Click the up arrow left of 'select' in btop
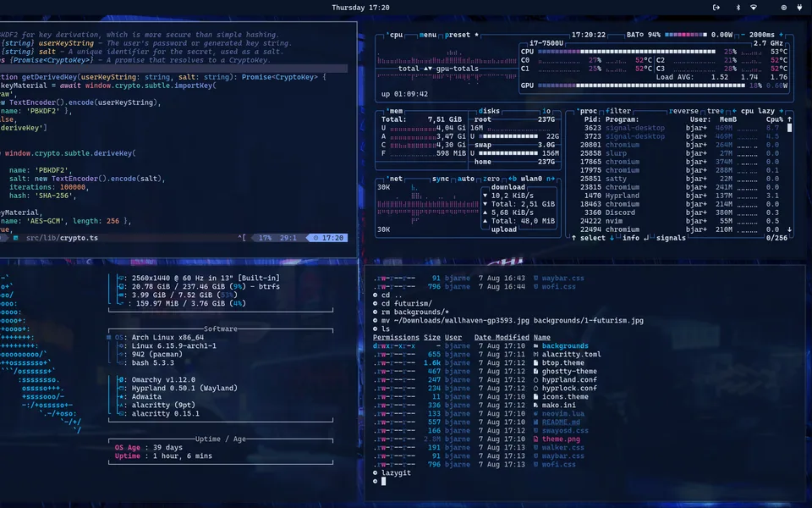 pyautogui.click(x=573, y=238)
